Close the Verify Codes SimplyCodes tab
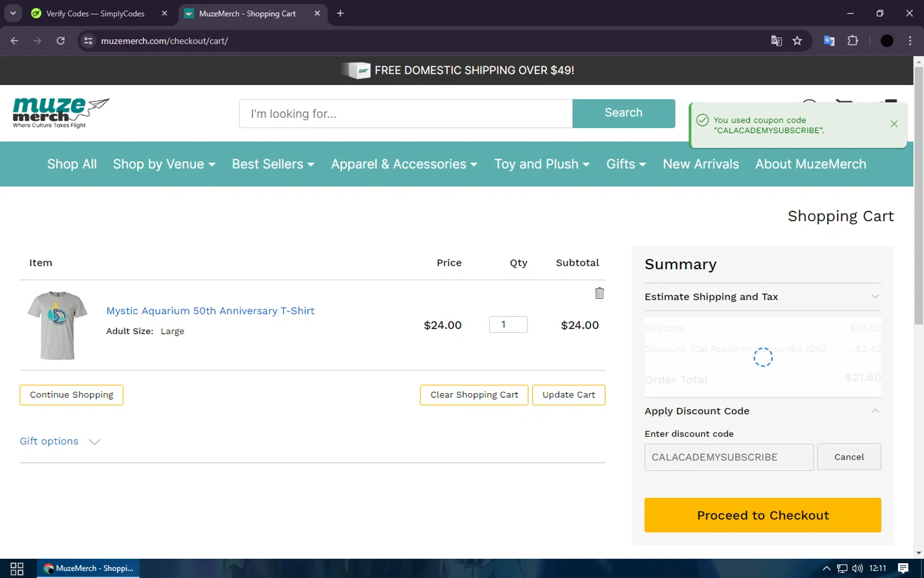The image size is (924, 578). pyautogui.click(x=164, y=13)
